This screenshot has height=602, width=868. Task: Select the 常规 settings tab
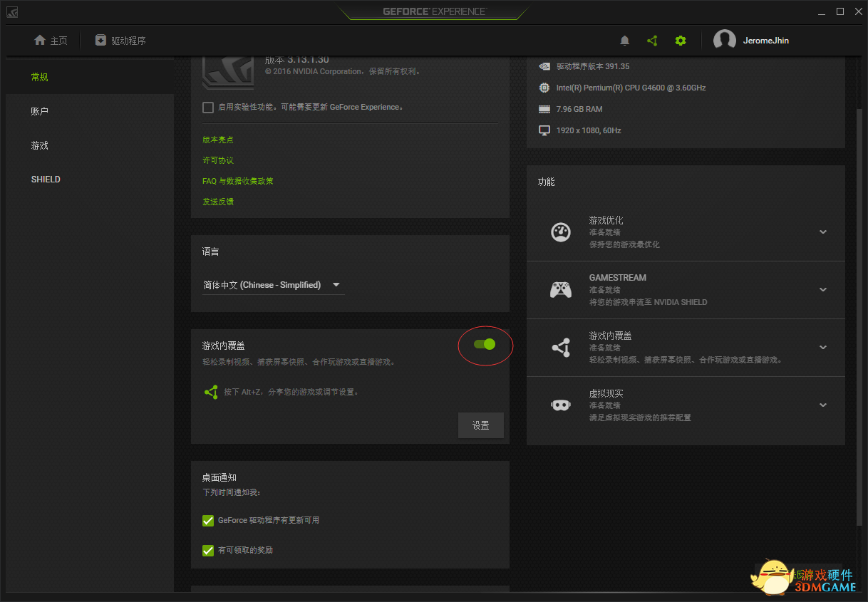[90, 77]
